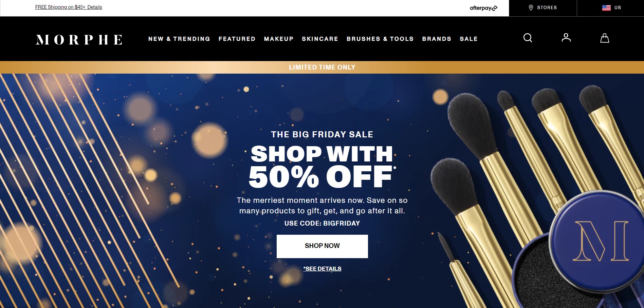Screen dimensions: 644x308
Task: Expand the Makeup menu
Action: click(279, 39)
